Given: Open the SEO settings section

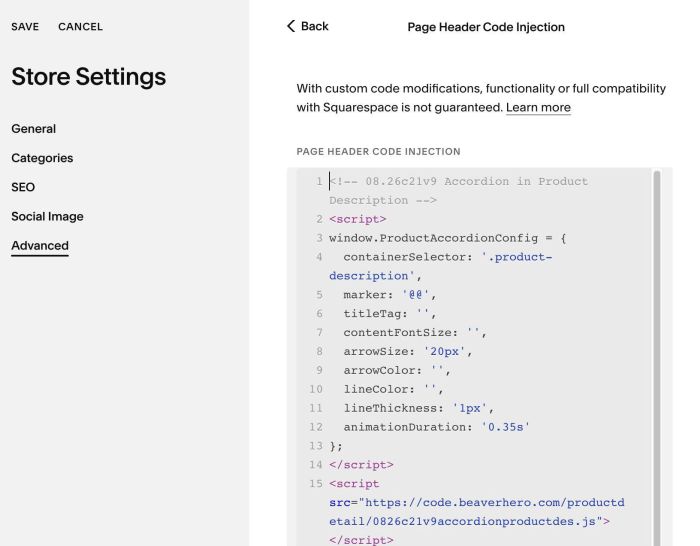Looking at the screenshot, I should pos(23,187).
